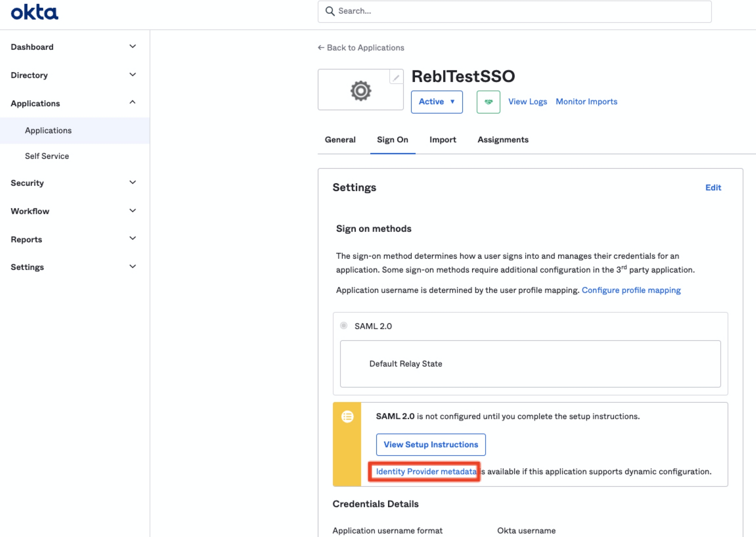
Task: Click View Setup Instructions button
Action: pos(431,445)
